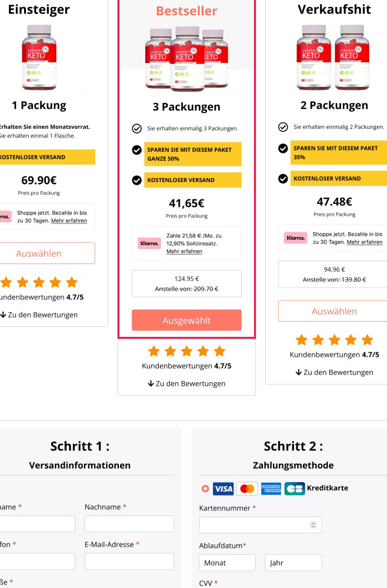Click the Klarna badge in Bestseller package
Screen dimensions: 387x588
pos(149,243)
